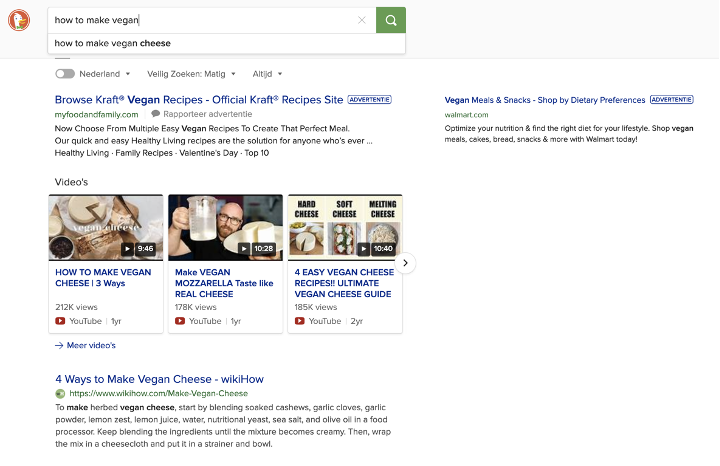Open 'Make VEGAN MOZZARELLA' video title
The image size is (720, 466).
pyautogui.click(x=224, y=283)
